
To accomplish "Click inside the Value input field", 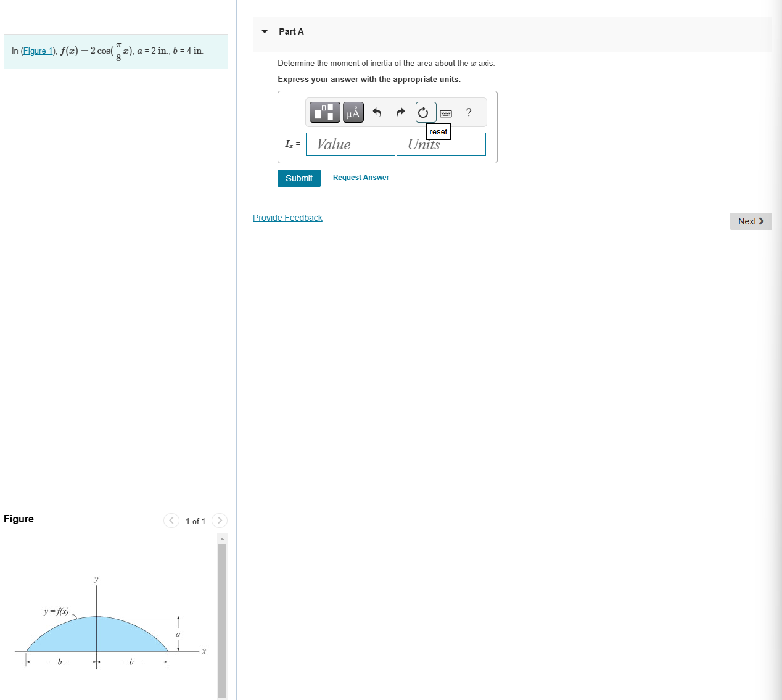I will coord(350,144).
